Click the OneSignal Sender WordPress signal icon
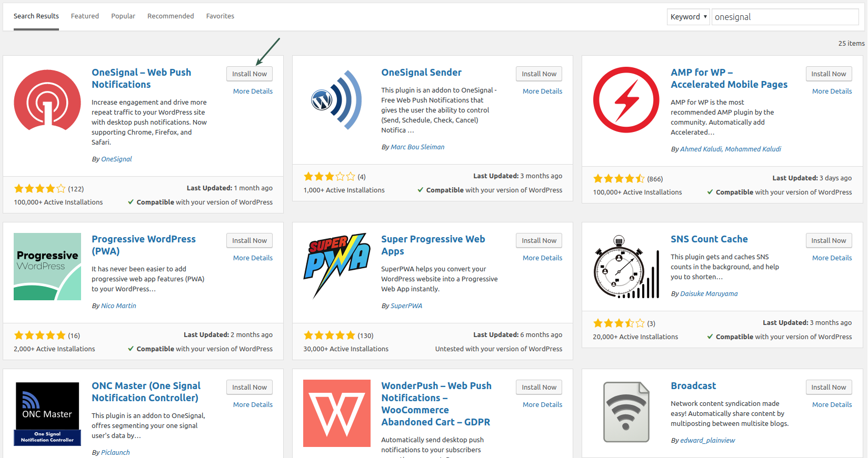Image resolution: width=868 pixels, height=458 pixels. click(337, 100)
